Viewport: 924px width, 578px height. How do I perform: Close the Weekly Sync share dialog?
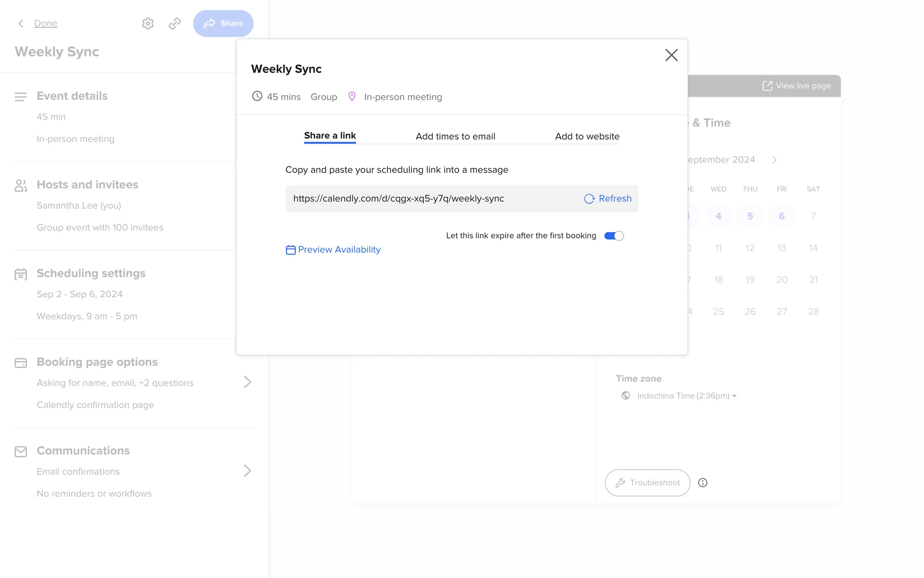(671, 55)
